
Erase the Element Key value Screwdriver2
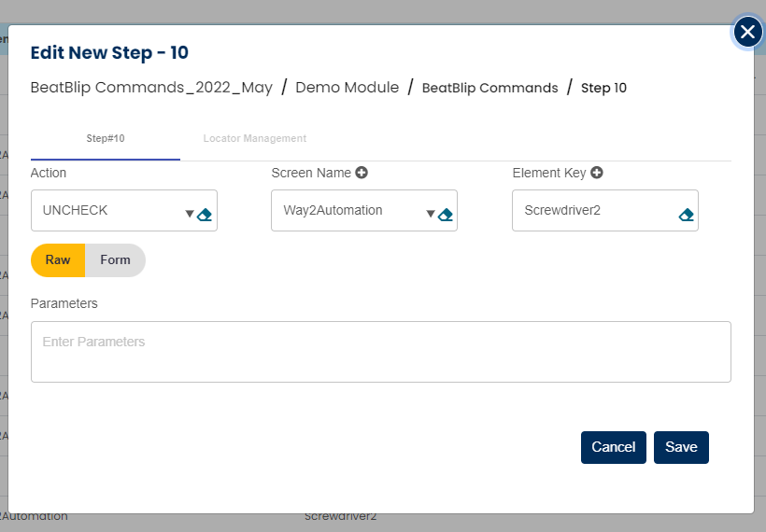[x=687, y=215]
